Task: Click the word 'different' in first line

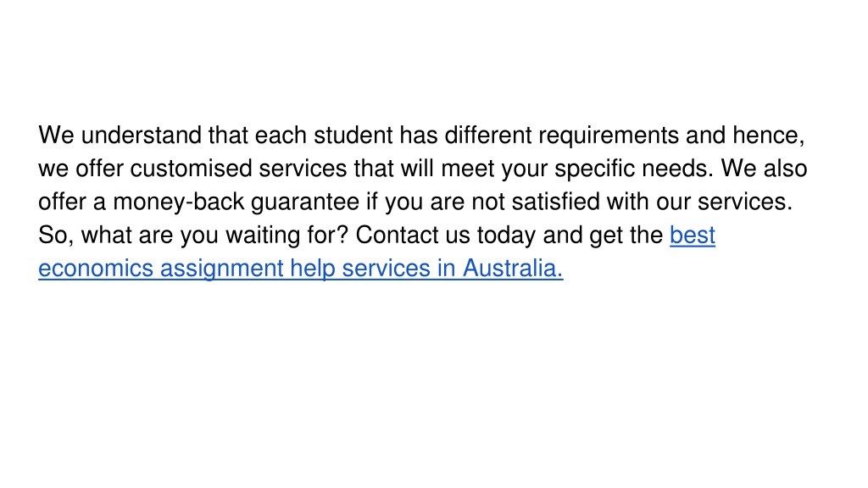Action: coord(488,136)
